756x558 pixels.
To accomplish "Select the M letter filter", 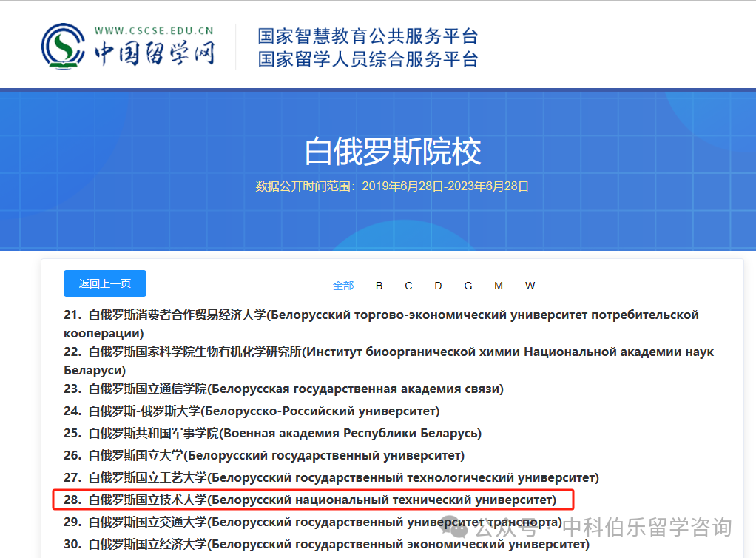I will (x=499, y=286).
